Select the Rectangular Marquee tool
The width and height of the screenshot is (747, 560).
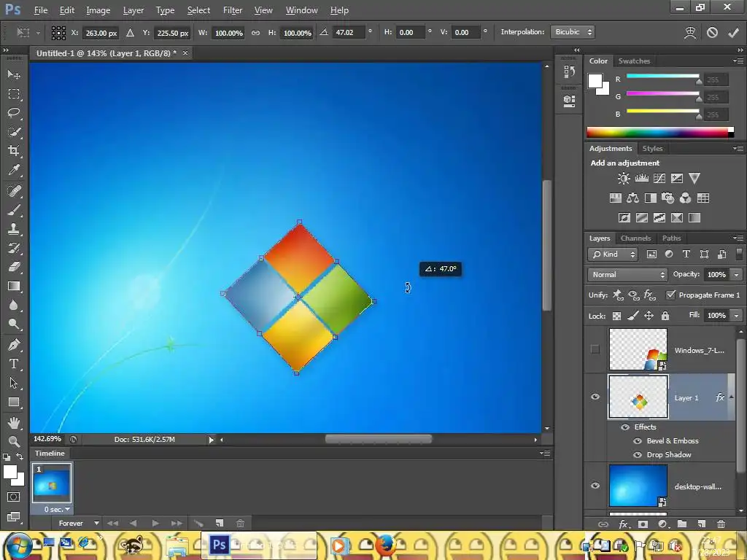(14, 94)
